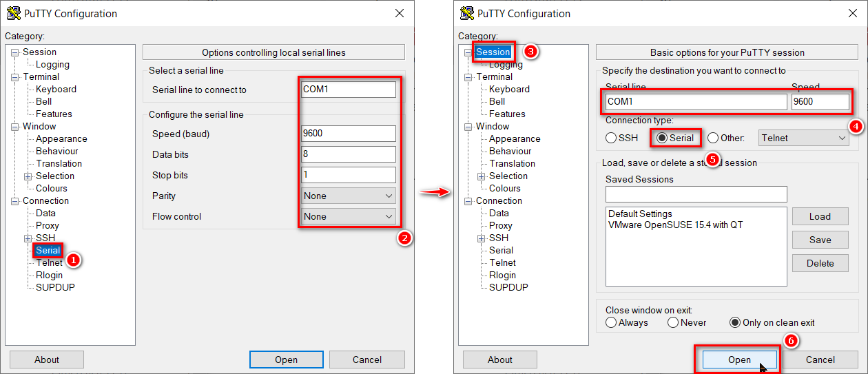Select Proxy in right window tree
Screen dimensions: 868x374
pyautogui.click(x=501, y=225)
